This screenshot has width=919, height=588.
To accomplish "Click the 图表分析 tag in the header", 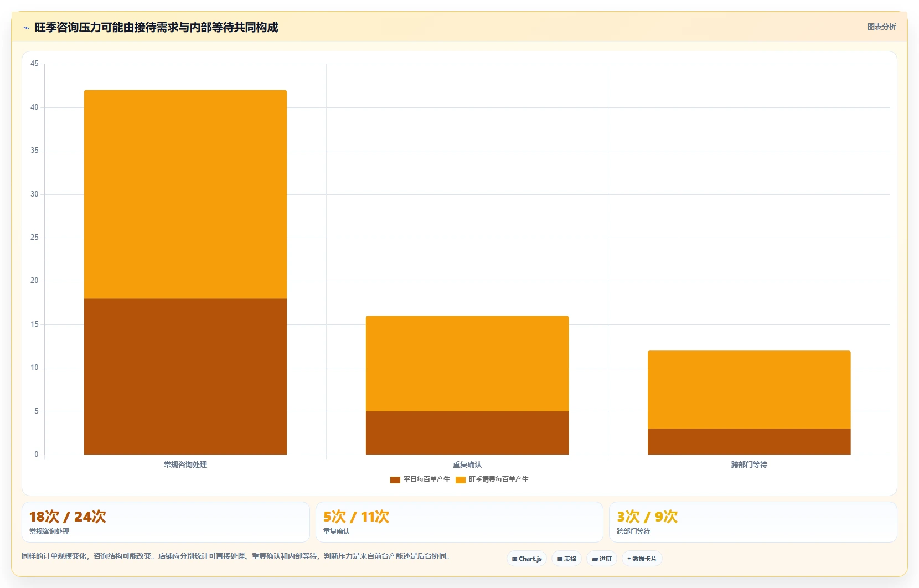I will [881, 27].
